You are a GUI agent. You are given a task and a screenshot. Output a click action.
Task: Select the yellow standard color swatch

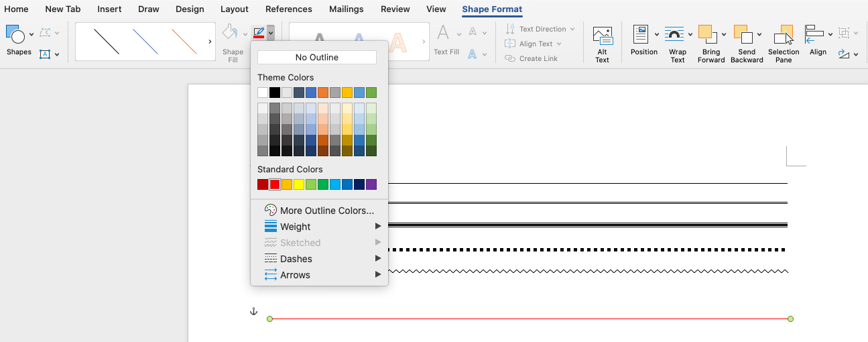[x=299, y=184]
